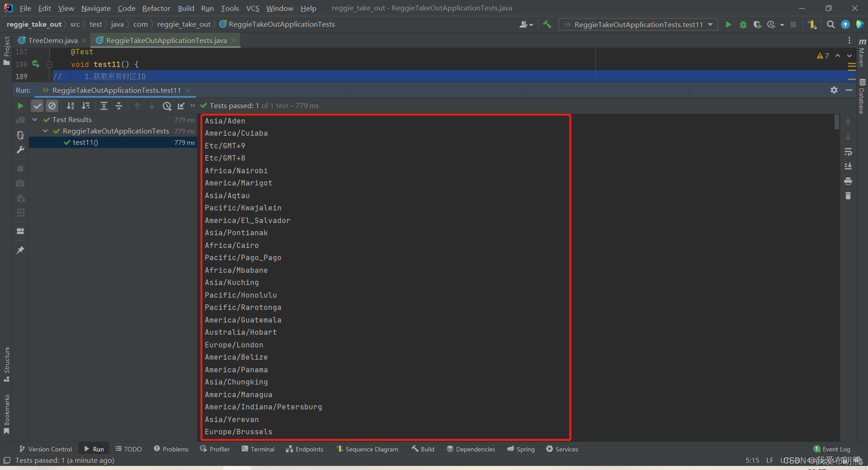Open Bookmarks side panel
The width and height of the screenshot is (868, 470).
click(x=6, y=414)
